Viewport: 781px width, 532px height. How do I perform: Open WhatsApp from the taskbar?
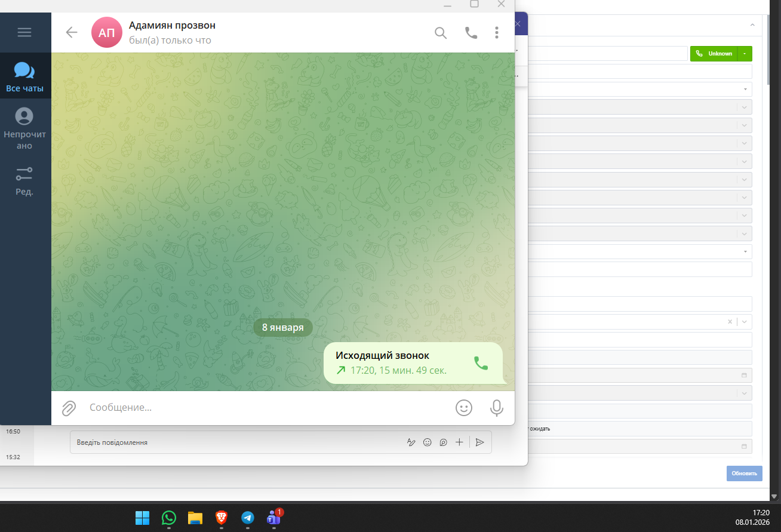click(x=169, y=518)
